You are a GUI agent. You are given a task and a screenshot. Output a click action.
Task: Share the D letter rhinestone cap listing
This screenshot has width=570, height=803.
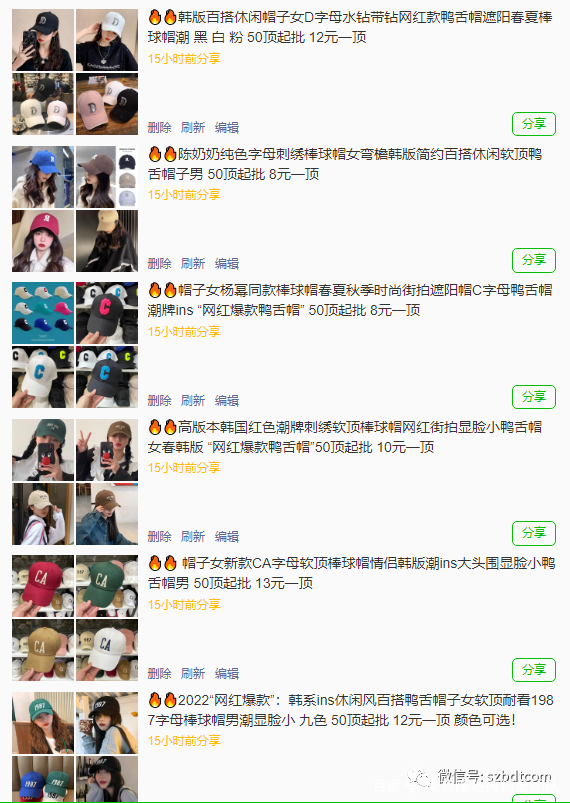(x=534, y=124)
